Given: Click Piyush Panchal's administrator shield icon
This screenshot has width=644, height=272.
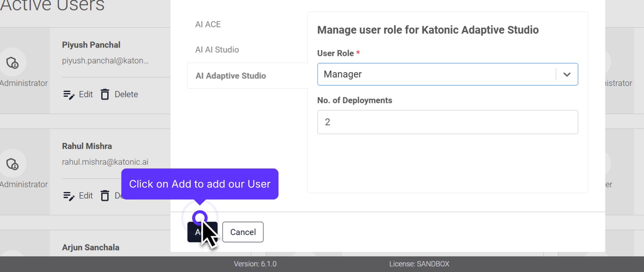Looking at the screenshot, I should (x=12, y=63).
